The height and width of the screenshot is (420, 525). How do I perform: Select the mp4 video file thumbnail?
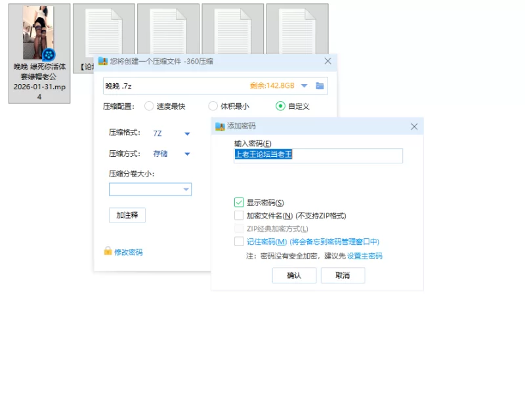point(38,33)
